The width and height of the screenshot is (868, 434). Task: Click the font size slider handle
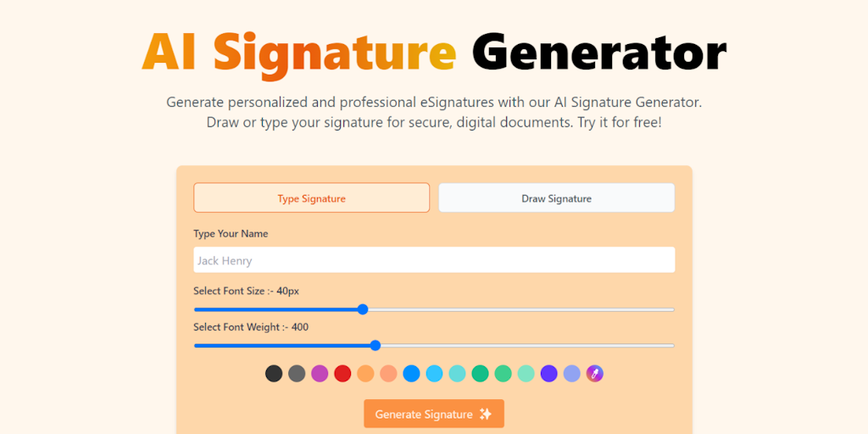(363, 309)
